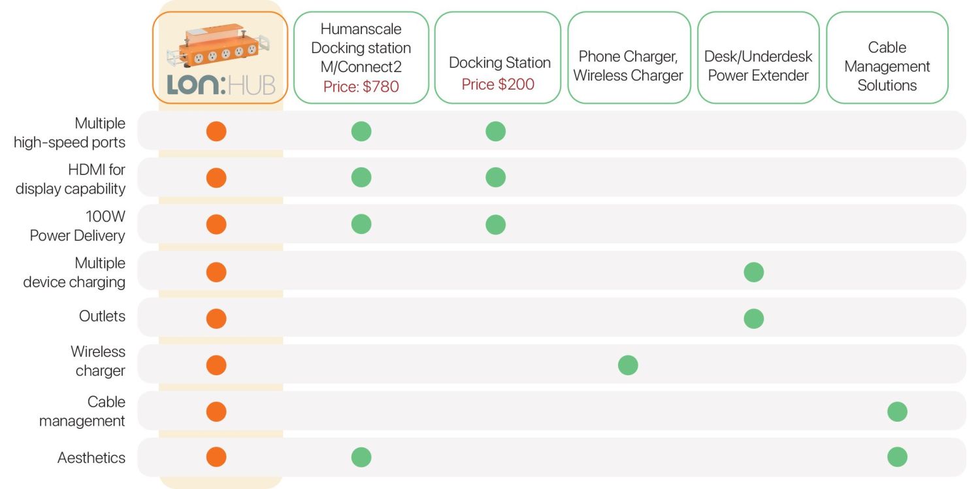Select the Aesthetics row label
The image size is (980, 489).
tap(91, 458)
